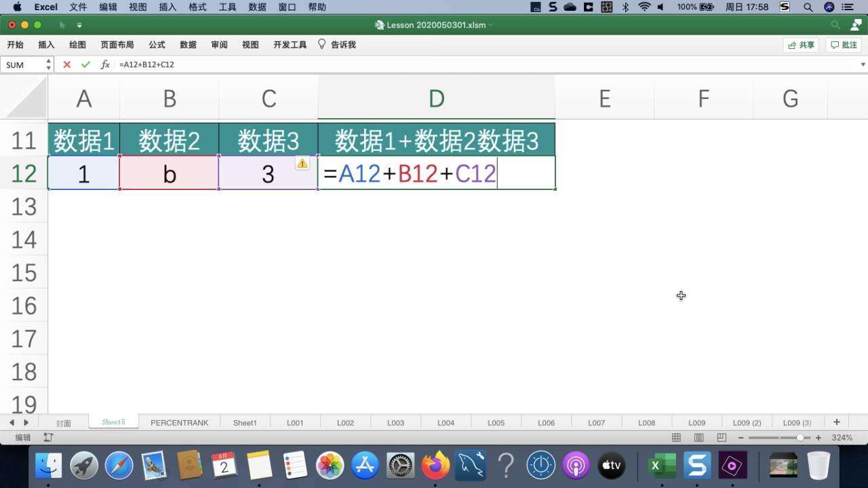868x488 pixels.
Task: Open Spotlight search in menu bar
Action: 808,7
